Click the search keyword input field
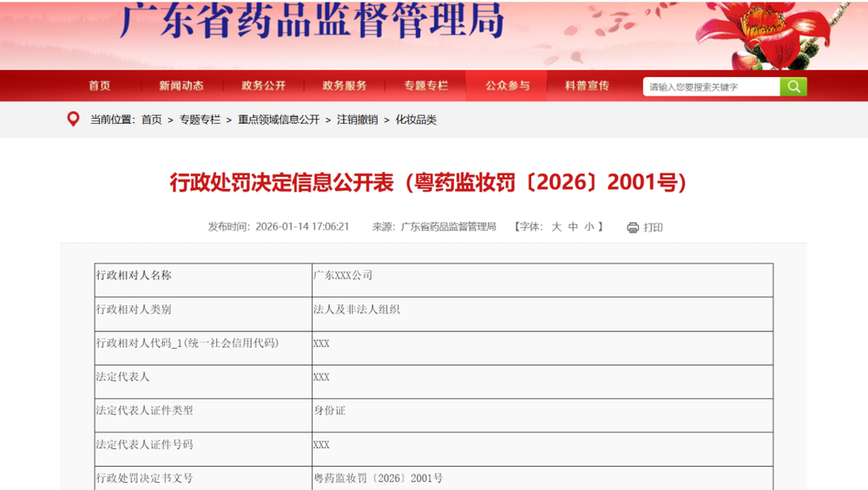Screen dimensions: 868x490 click(711, 87)
